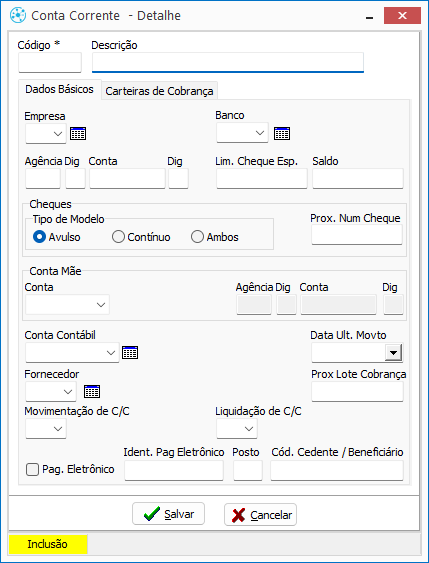
Task: Click the Cancelar button
Action: [x=261, y=515]
